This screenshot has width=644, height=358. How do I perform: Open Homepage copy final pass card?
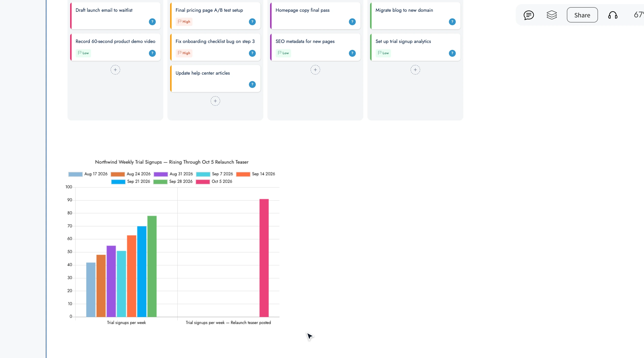pos(315,16)
